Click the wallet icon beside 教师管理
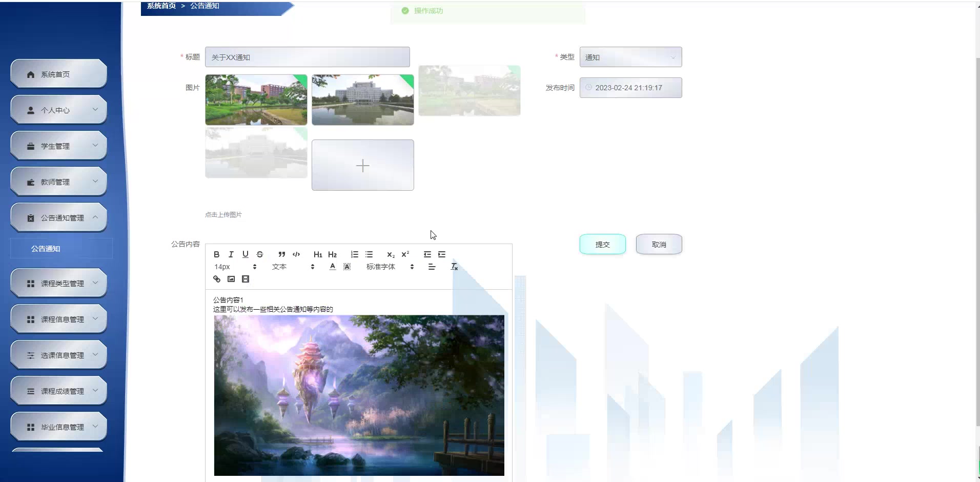The width and height of the screenshot is (980, 482). click(31, 182)
